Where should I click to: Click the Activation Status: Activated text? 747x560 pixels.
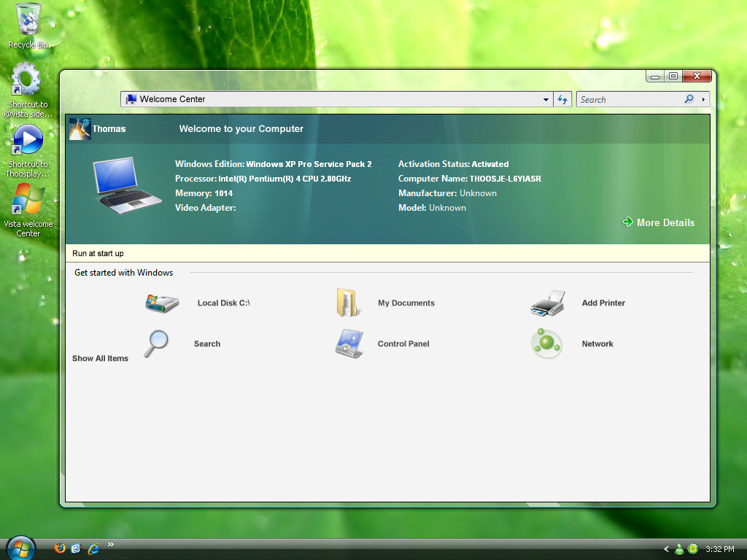[x=454, y=164]
